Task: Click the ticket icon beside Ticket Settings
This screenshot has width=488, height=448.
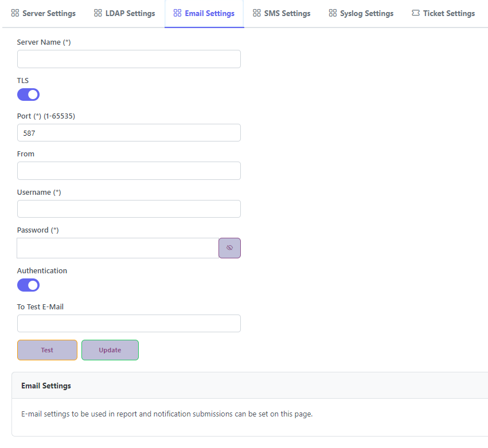Action: pos(416,13)
